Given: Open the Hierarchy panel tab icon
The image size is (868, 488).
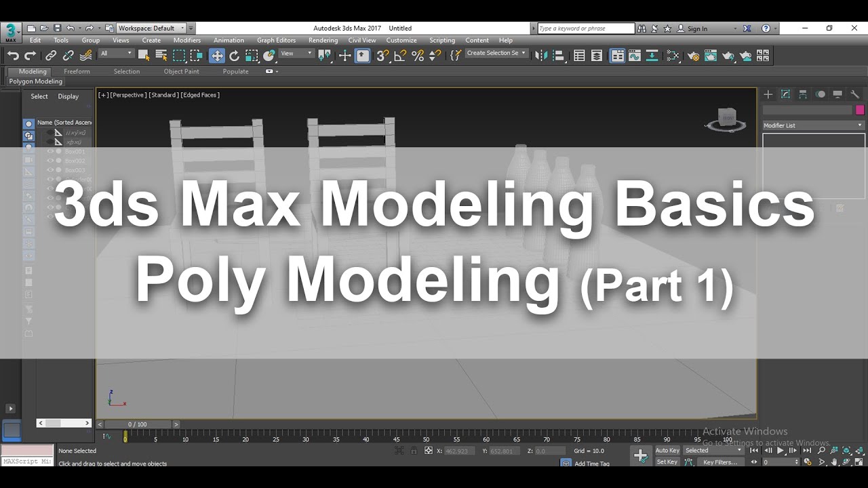Looking at the screenshot, I should [x=803, y=94].
